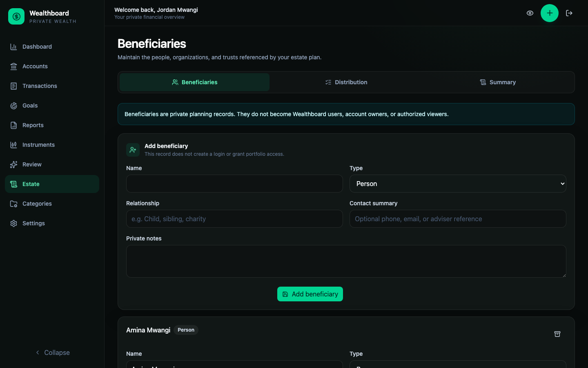Switch to the Beneficiaries tab
588x368 pixels.
194,82
